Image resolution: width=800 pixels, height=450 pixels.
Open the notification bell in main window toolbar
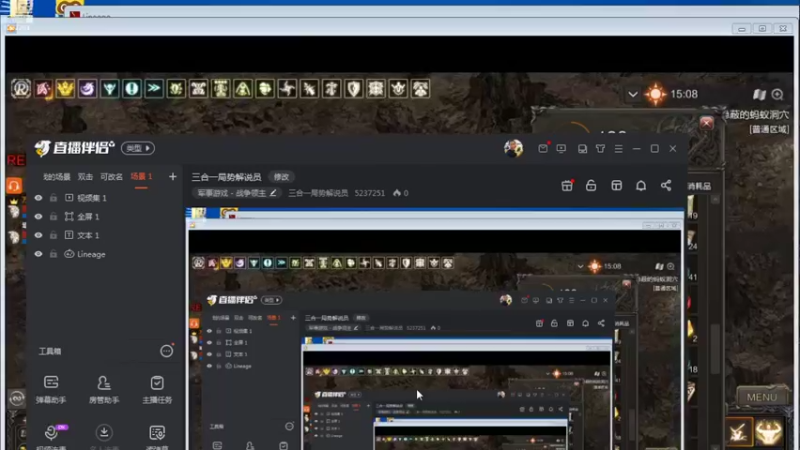[x=641, y=186]
